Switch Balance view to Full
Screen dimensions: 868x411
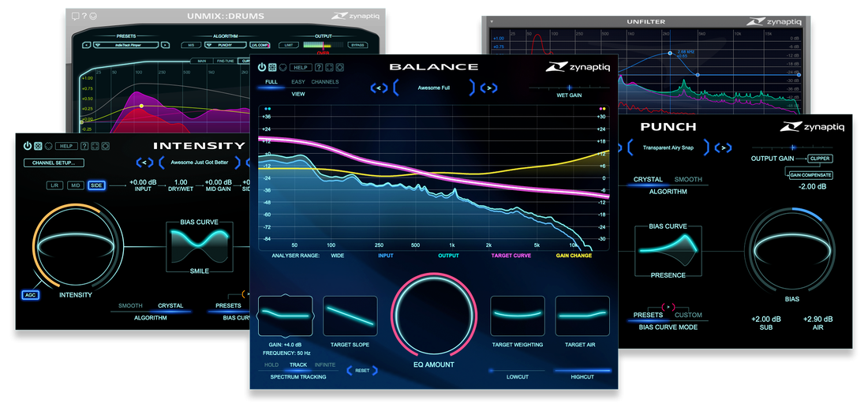(271, 82)
